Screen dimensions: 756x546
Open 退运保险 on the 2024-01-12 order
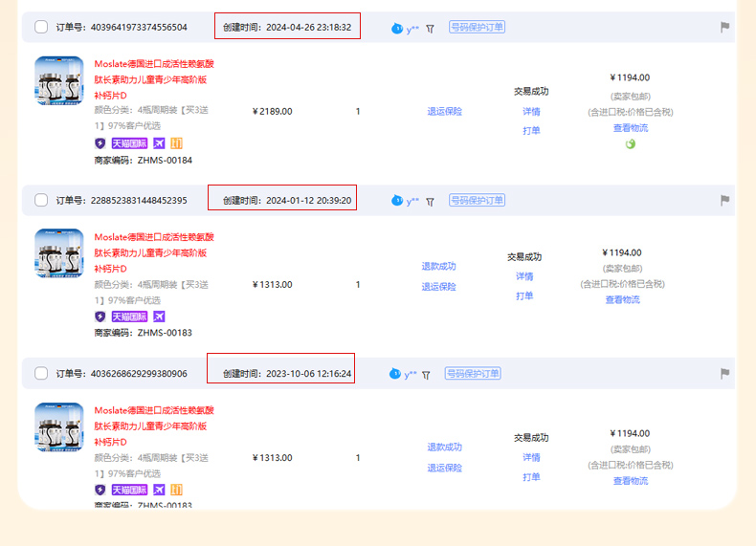click(x=438, y=287)
